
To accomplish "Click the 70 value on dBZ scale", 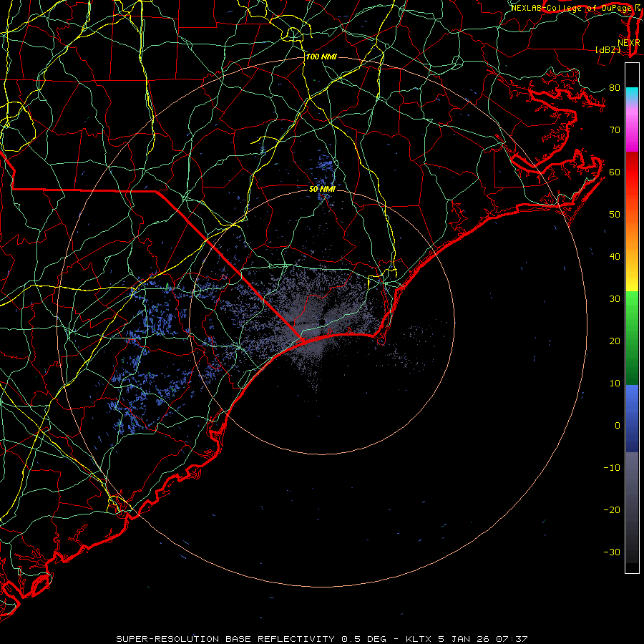I will click(615, 130).
